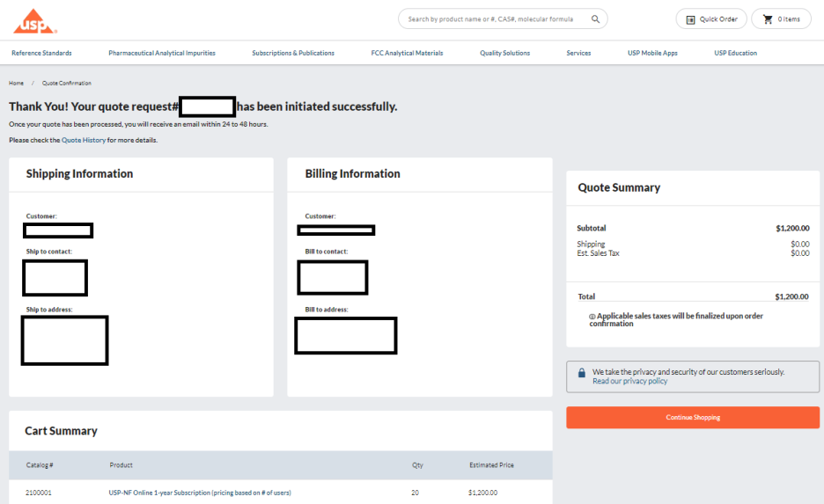Click Quote Confirmation breadcrumb

[x=67, y=83]
